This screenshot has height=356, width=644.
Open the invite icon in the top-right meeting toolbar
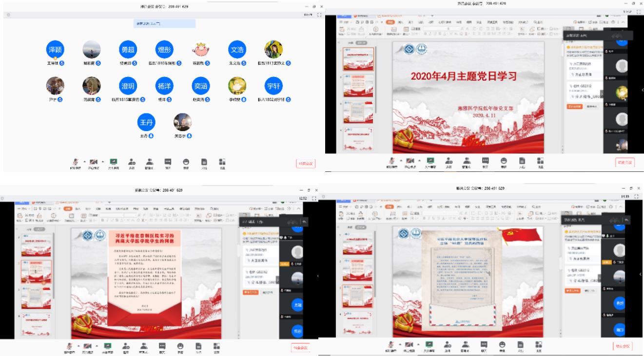[x=448, y=161]
